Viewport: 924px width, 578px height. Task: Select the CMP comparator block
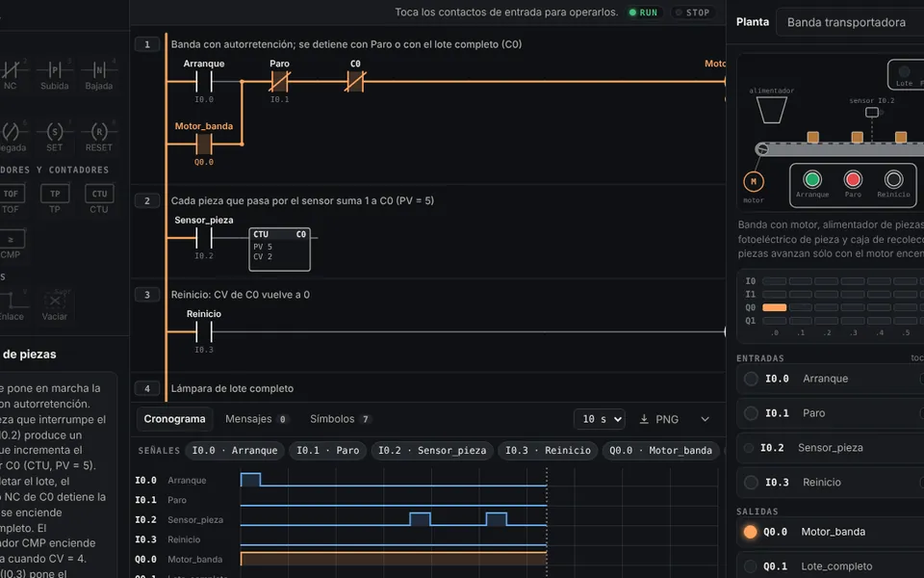click(x=11, y=244)
